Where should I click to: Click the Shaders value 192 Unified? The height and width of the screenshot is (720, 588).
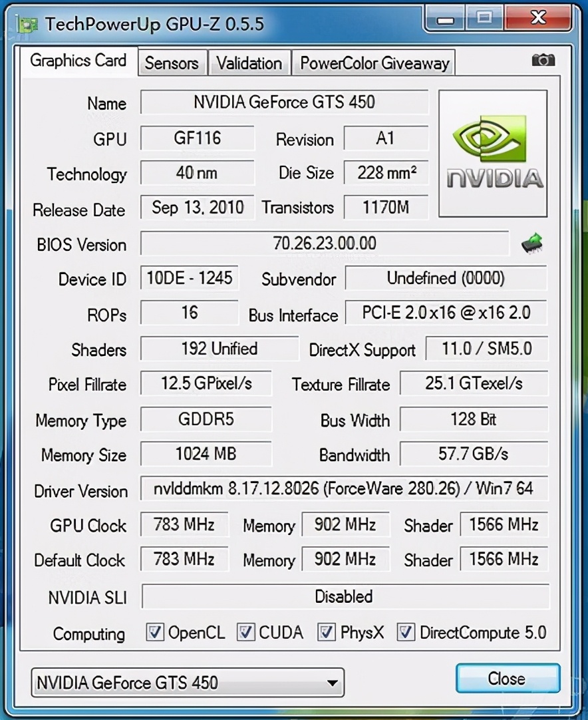click(x=220, y=349)
